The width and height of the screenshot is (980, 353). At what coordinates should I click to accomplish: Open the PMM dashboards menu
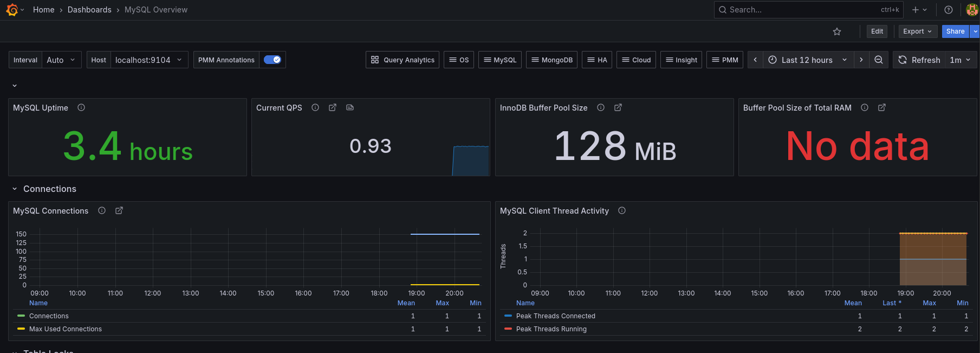[x=725, y=60]
